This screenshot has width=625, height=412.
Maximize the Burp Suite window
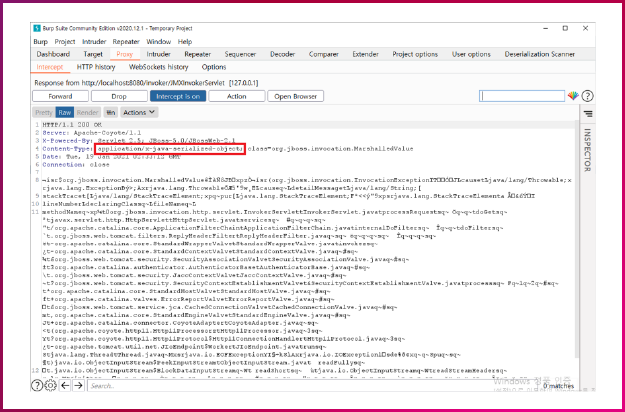(565, 28)
